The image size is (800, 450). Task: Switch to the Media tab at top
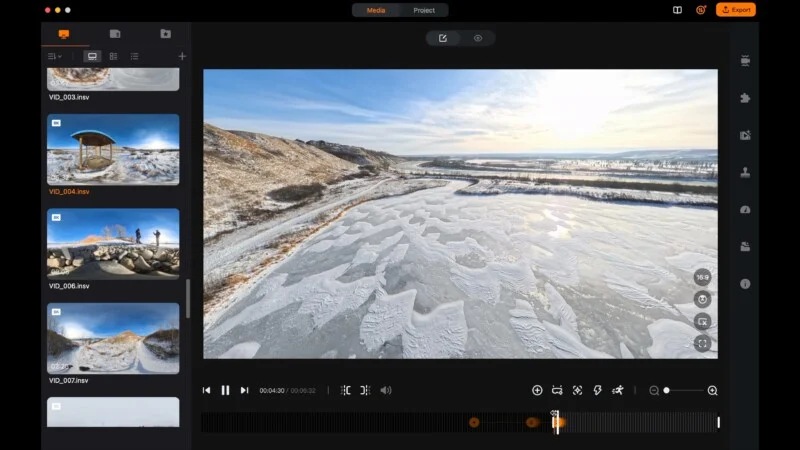pos(376,10)
